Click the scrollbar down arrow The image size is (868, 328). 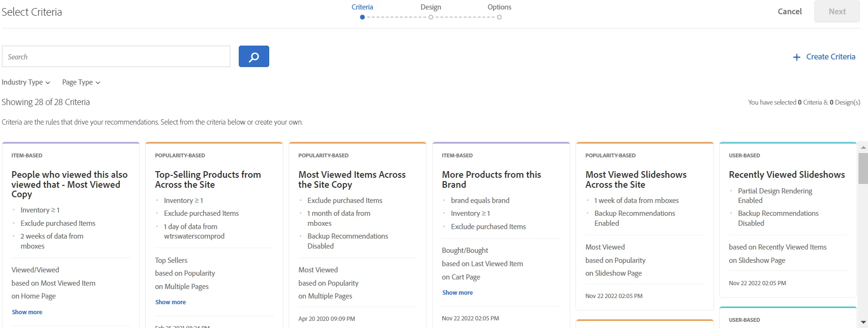863,322
